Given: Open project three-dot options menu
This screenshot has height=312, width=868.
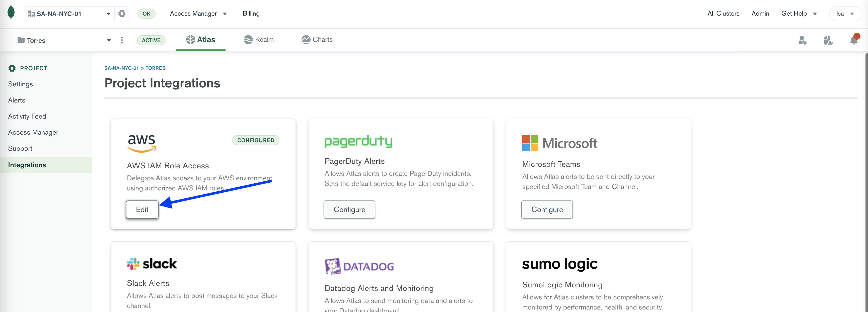Looking at the screenshot, I should point(122,40).
